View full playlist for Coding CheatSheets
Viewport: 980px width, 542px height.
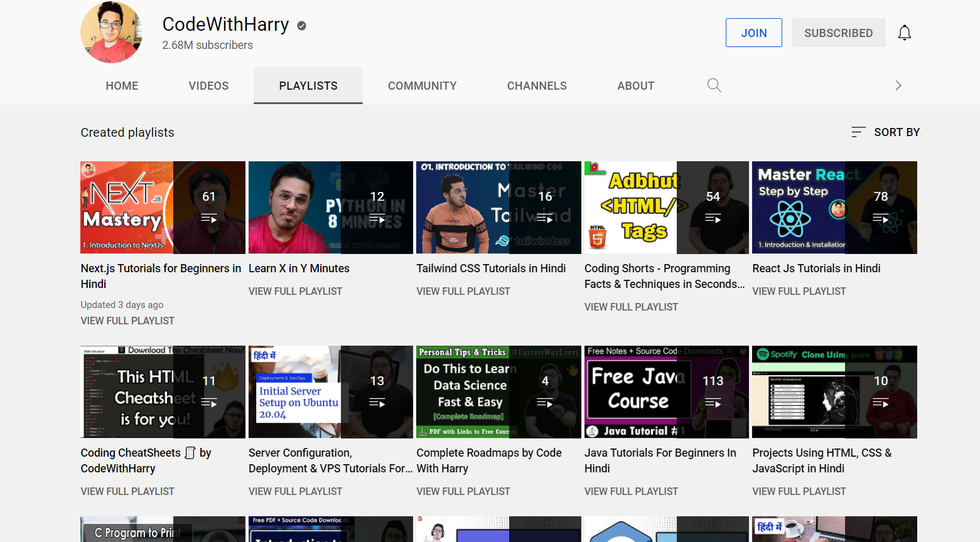(x=127, y=491)
